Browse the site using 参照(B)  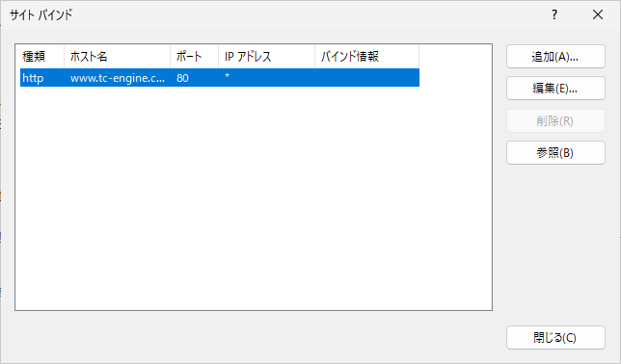[555, 152]
